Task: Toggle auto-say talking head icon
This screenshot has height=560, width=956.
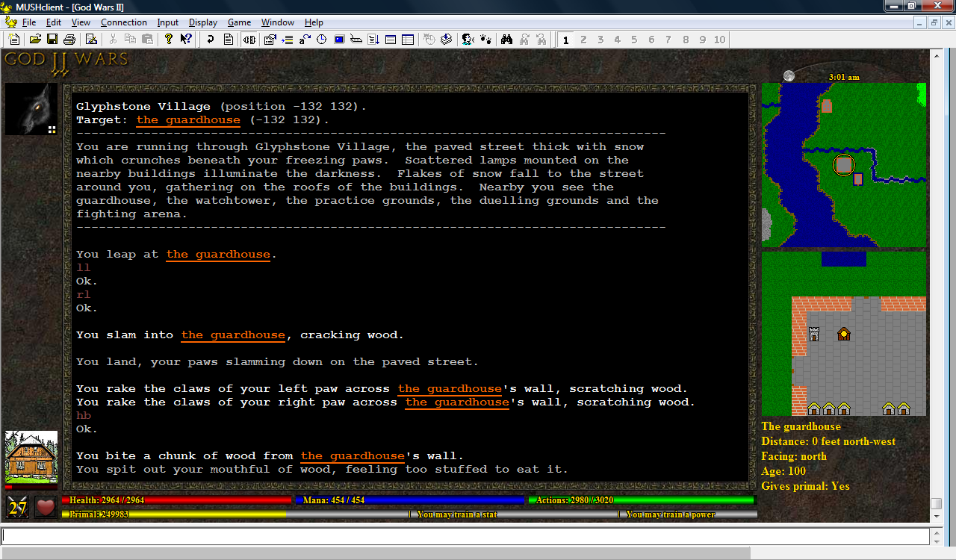Action: click(x=468, y=40)
